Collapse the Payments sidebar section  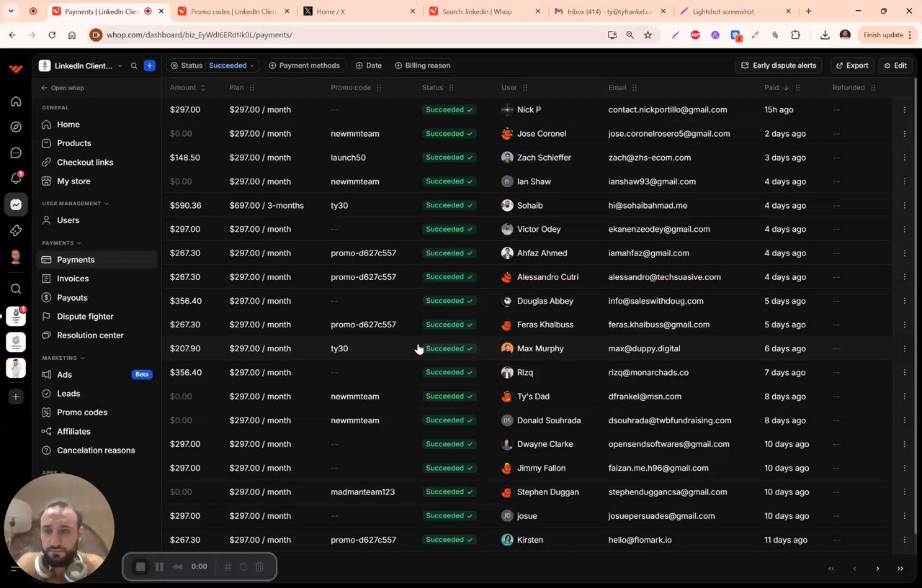point(62,243)
